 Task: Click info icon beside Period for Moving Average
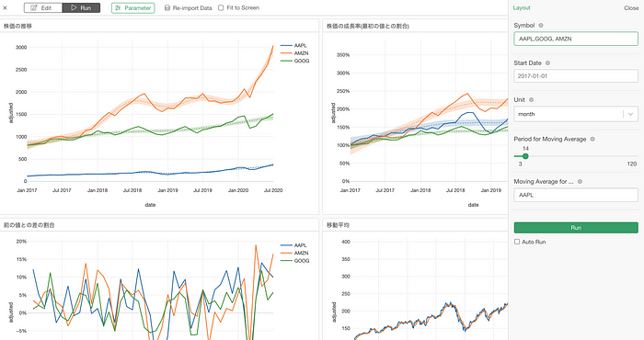[592, 139]
